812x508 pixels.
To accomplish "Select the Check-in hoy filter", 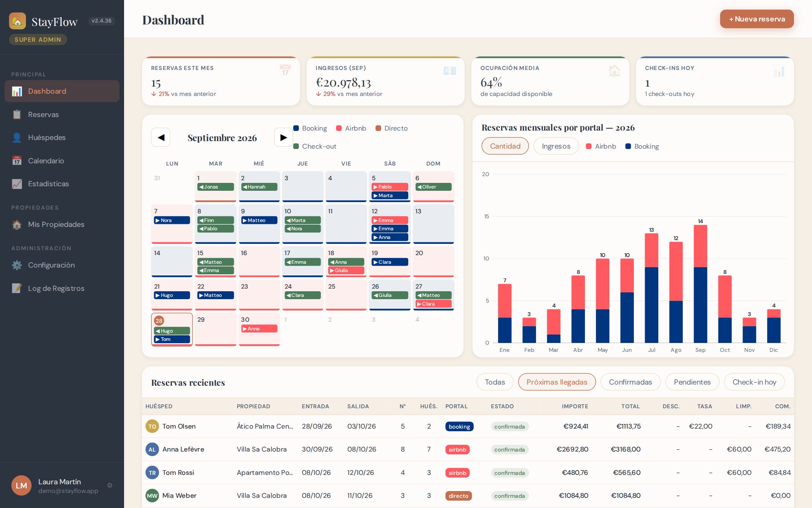I will click(754, 382).
